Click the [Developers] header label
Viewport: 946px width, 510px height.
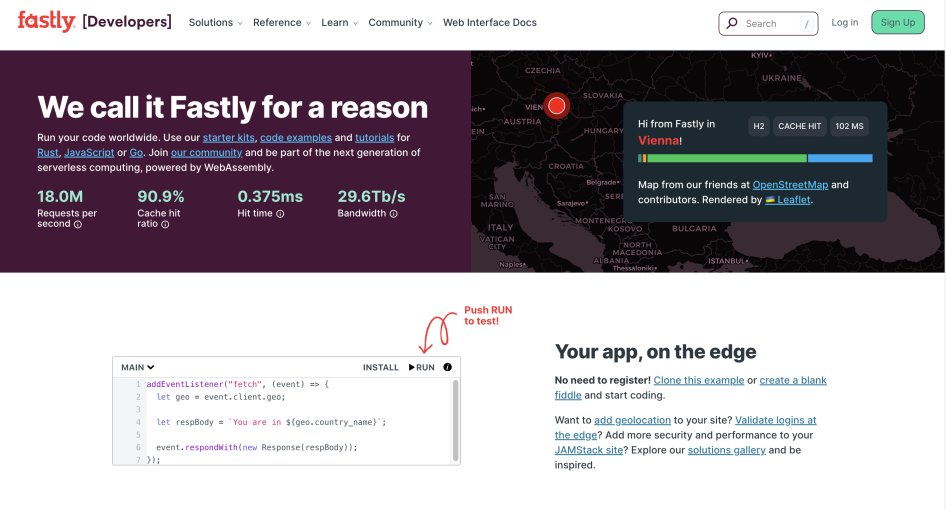click(x=127, y=22)
